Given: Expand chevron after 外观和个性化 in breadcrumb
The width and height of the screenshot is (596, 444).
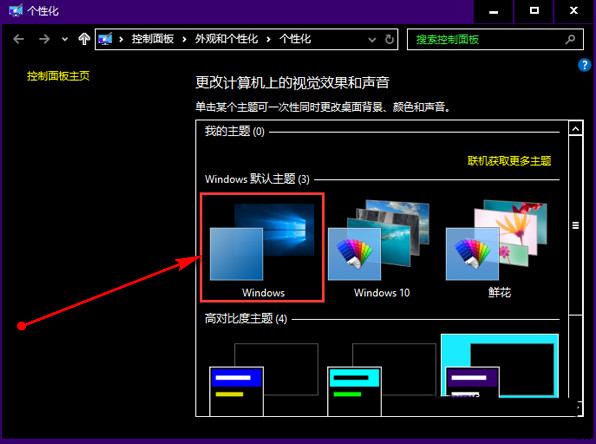Looking at the screenshot, I should point(268,39).
